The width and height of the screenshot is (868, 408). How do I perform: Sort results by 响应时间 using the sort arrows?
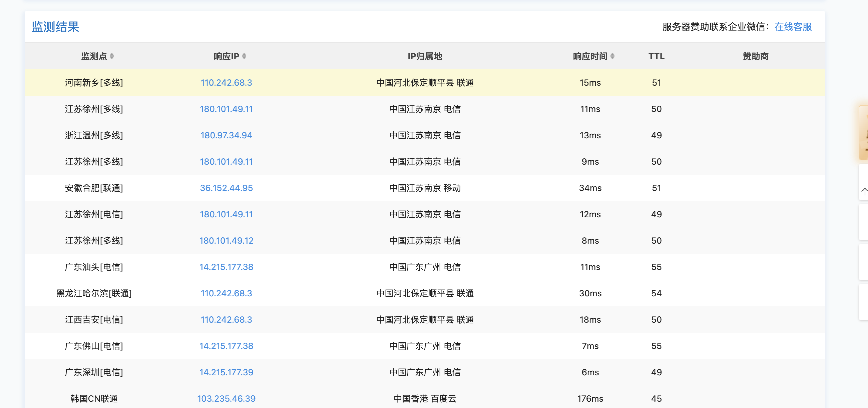click(x=612, y=56)
